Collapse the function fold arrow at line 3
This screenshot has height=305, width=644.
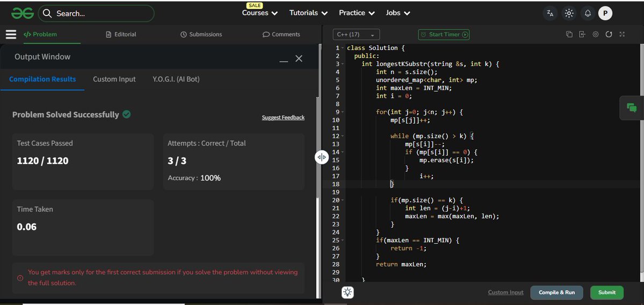(x=343, y=64)
